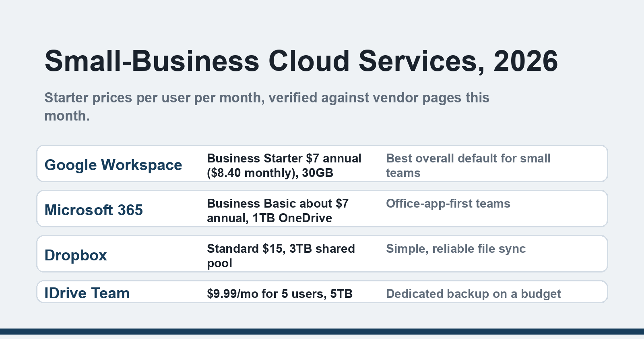This screenshot has height=339, width=644.
Task: Select the "Dropbox" service name
Action: point(76,255)
